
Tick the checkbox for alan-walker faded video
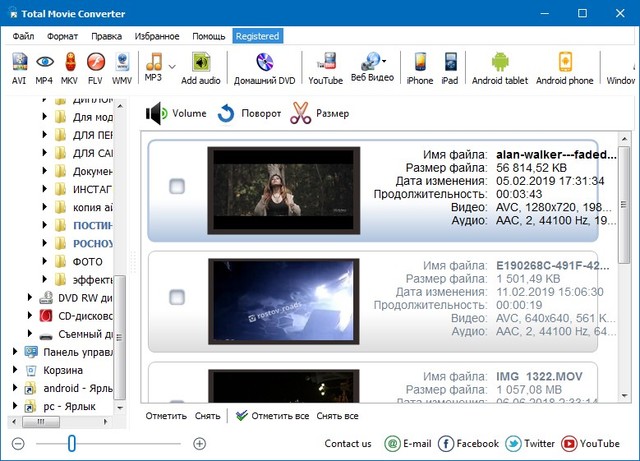tap(177, 186)
